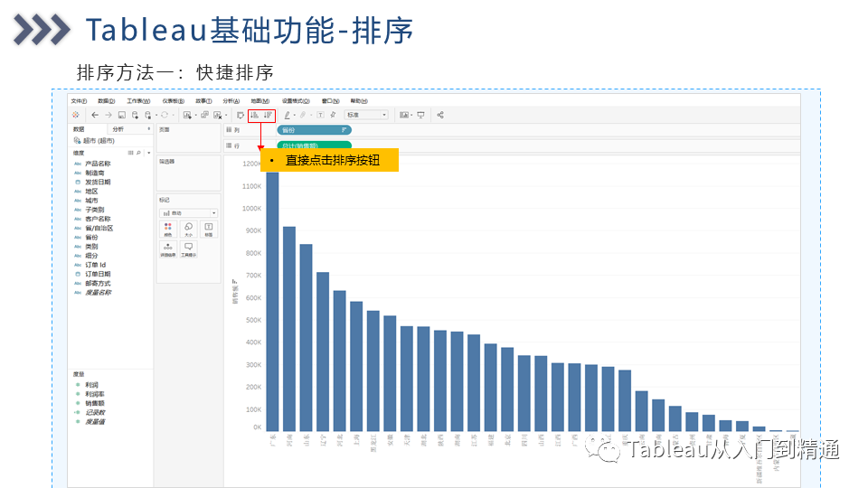Open the 数据(D) menu
The width and height of the screenshot is (868, 488).
click(x=107, y=101)
